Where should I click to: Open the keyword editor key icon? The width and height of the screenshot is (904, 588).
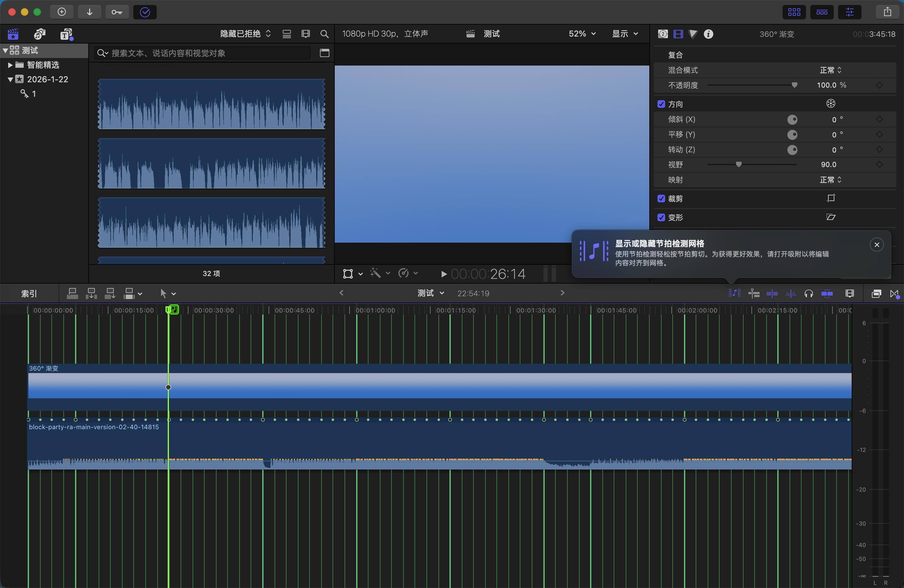(117, 12)
